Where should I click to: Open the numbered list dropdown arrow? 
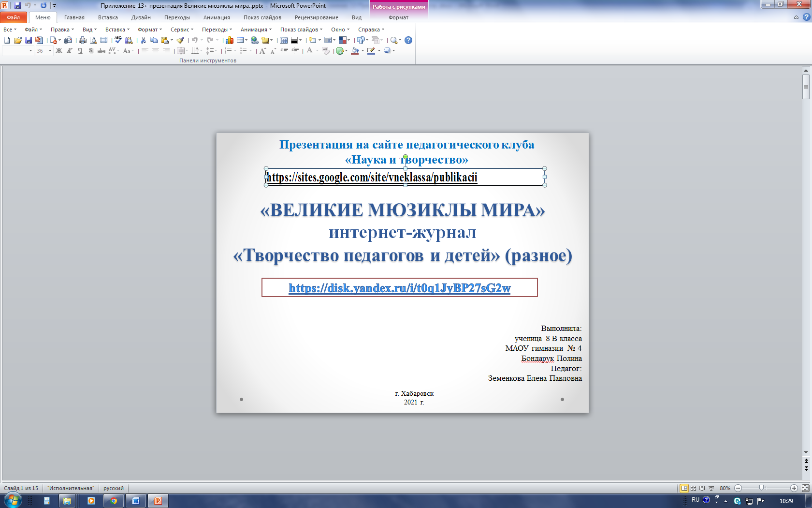(235, 51)
